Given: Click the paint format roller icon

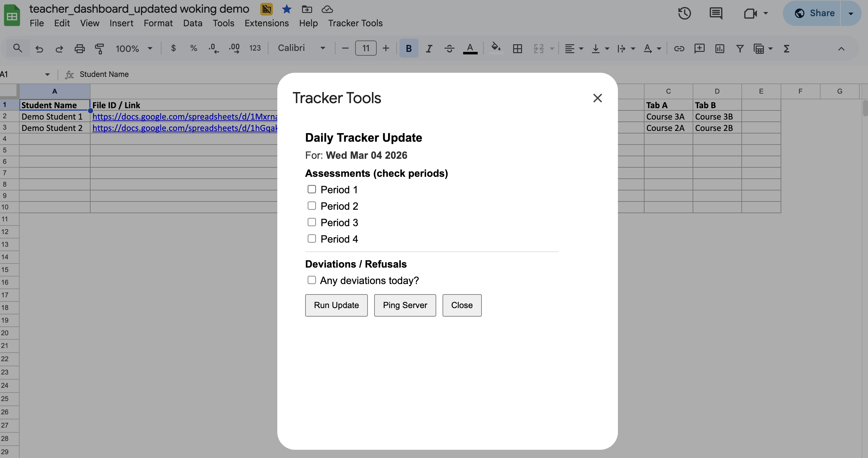Looking at the screenshot, I should [x=99, y=49].
